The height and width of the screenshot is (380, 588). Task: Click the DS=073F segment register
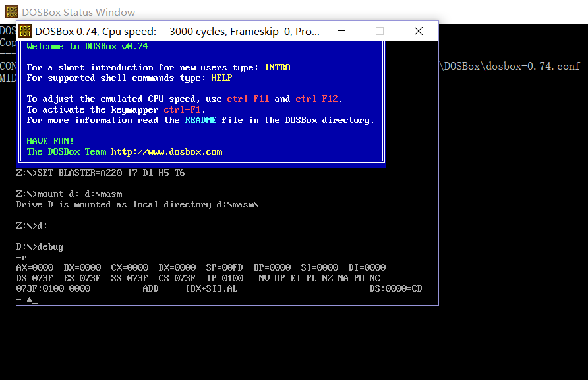pyautogui.click(x=35, y=278)
